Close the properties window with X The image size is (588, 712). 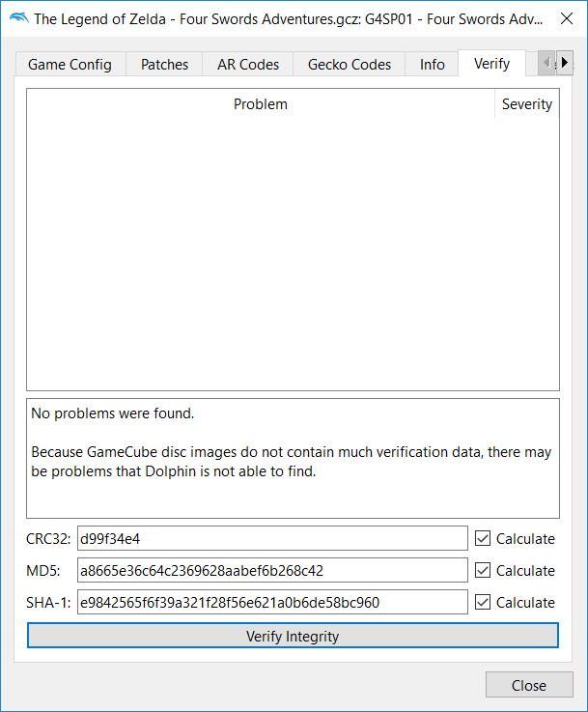tap(566, 18)
